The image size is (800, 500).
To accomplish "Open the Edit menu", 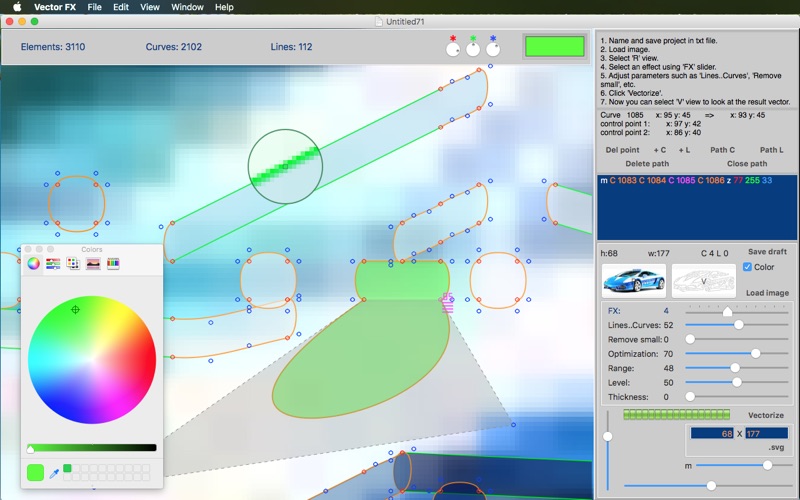I will [x=121, y=7].
